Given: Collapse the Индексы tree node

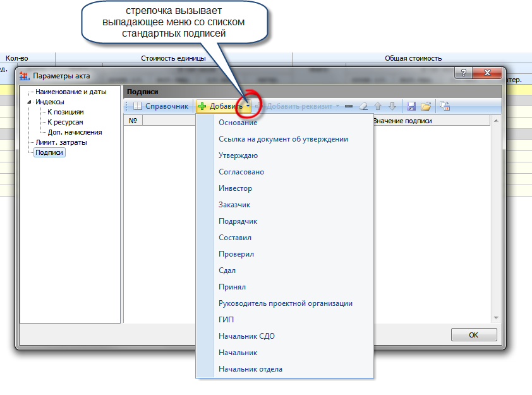Looking at the screenshot, I should click(x=29, y=102).
